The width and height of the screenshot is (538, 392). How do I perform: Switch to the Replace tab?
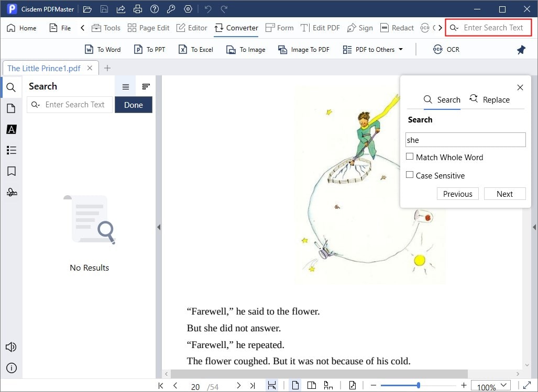(x=490, y=100)
